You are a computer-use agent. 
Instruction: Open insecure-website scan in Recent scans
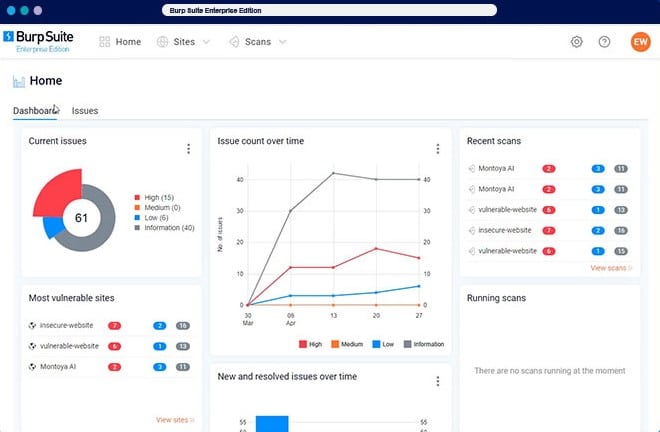coord(505,230)
